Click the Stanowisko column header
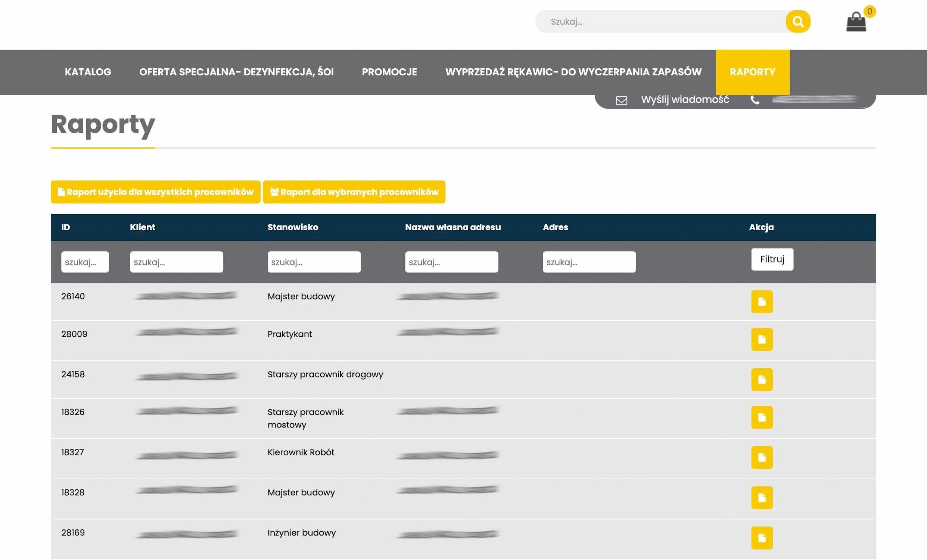927x560 pixels. (293, 227)
